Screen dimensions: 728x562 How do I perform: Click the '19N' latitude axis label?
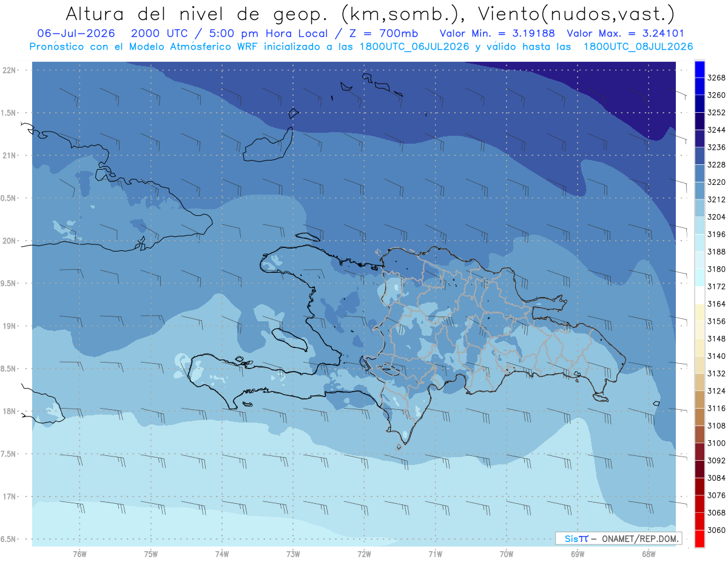pos(10,326)
